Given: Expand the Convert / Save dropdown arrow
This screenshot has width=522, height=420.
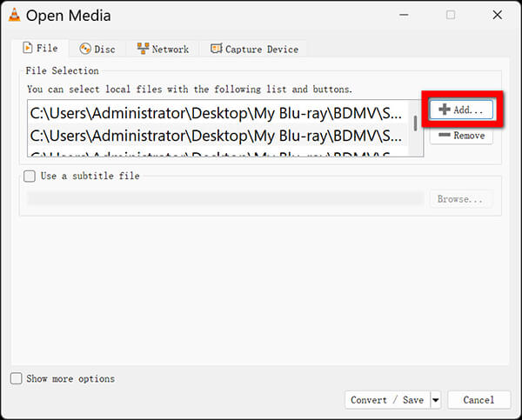Looking at the screenshot, I should click(436, 400).
